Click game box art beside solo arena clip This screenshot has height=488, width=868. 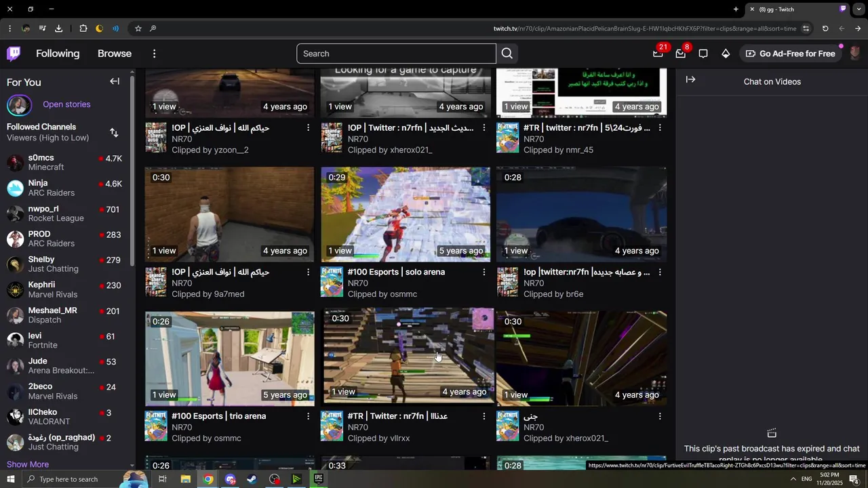point(332,282)
